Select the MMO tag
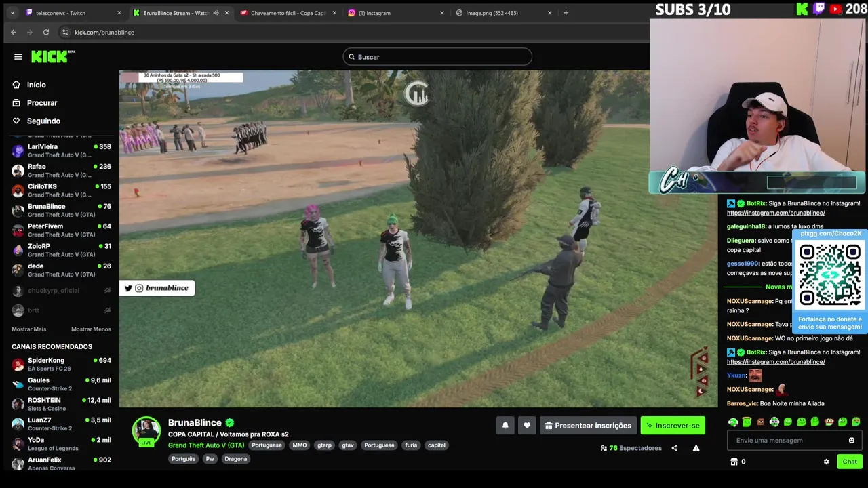 pos(300,445)
